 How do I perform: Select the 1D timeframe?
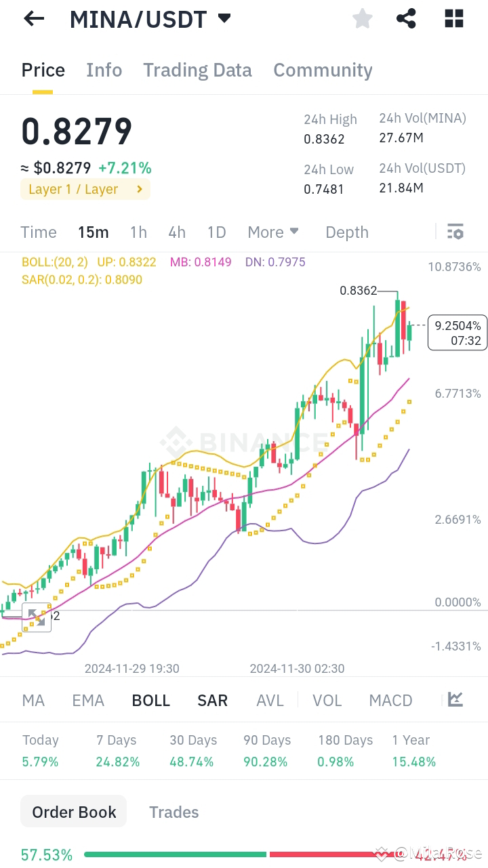pyautogui.click(x=216, y=232)
